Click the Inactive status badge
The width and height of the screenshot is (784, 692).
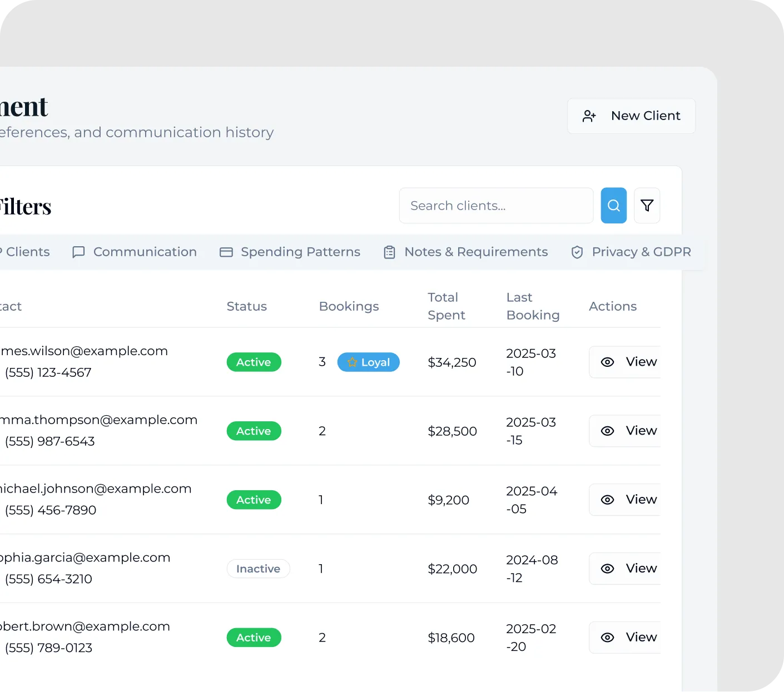click(x=259, y=569)
